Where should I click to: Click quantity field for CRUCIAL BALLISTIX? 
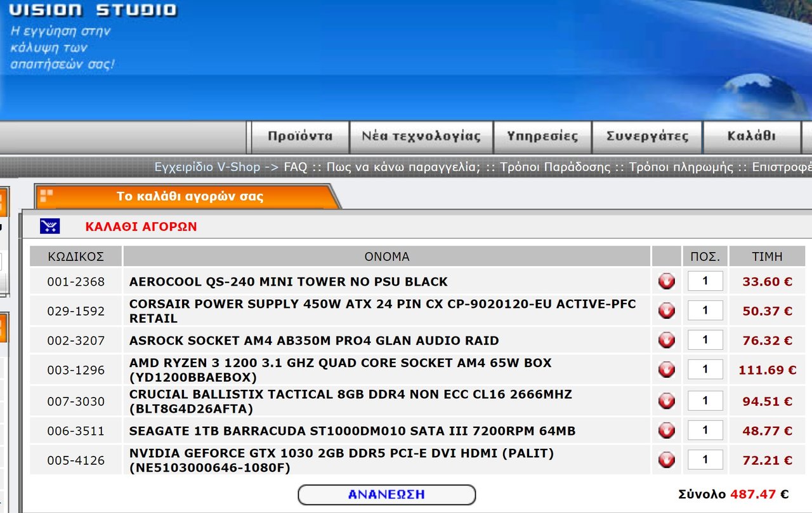click(x=705, y=401)
